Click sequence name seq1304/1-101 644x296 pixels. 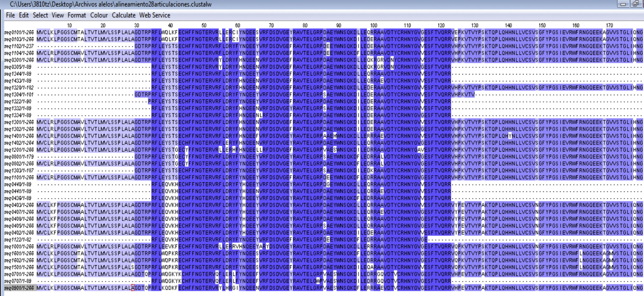tap(19, 95)
